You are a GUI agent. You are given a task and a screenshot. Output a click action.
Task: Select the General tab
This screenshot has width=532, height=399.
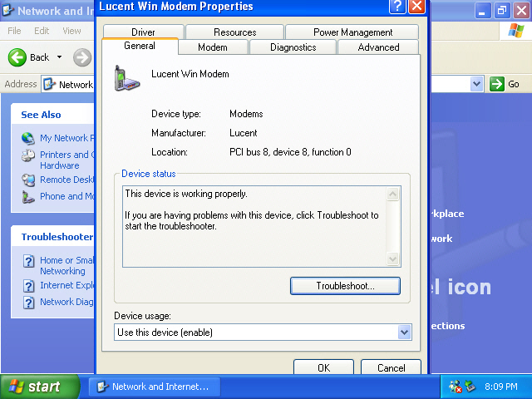click(x=140, y=46)
